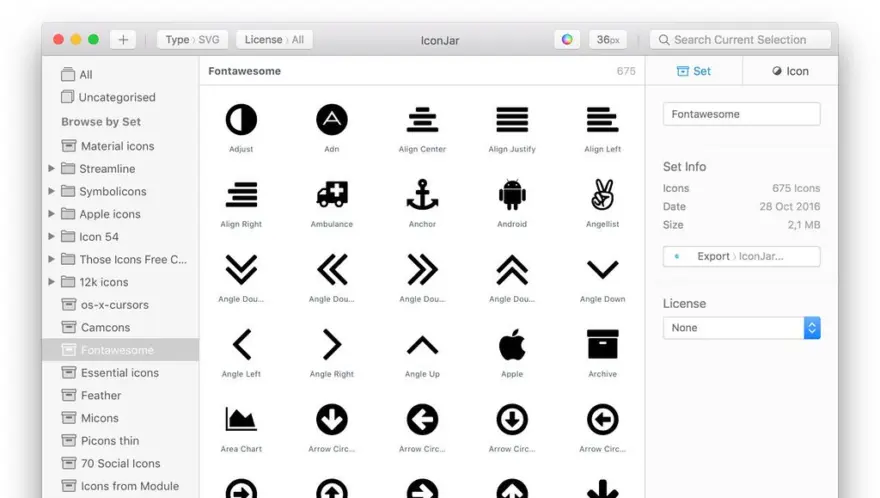The height and width of the screenshot is (498, 880).
Task: Expand the Icon 54 folder
Action: click(x=51, y=236)
